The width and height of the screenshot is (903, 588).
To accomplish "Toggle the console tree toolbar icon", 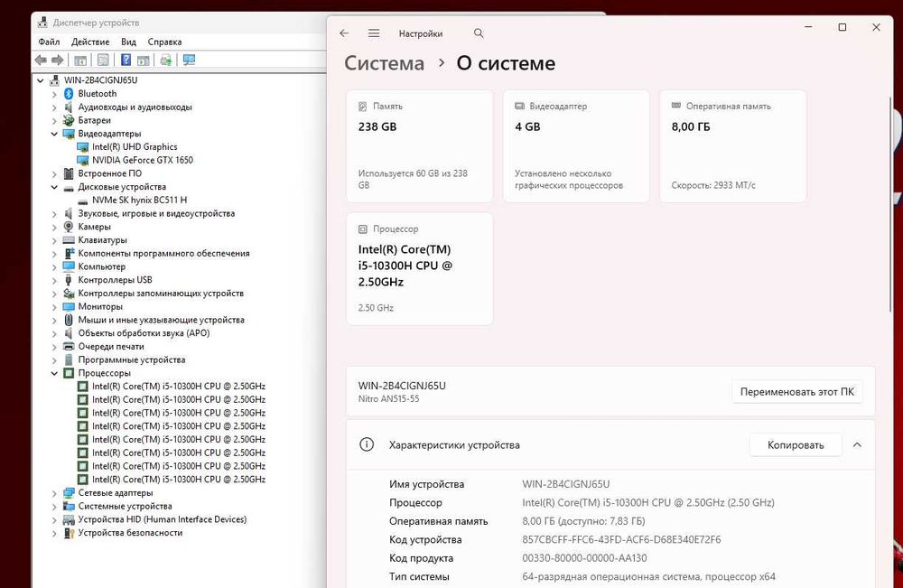I will (x=80, y=60).
